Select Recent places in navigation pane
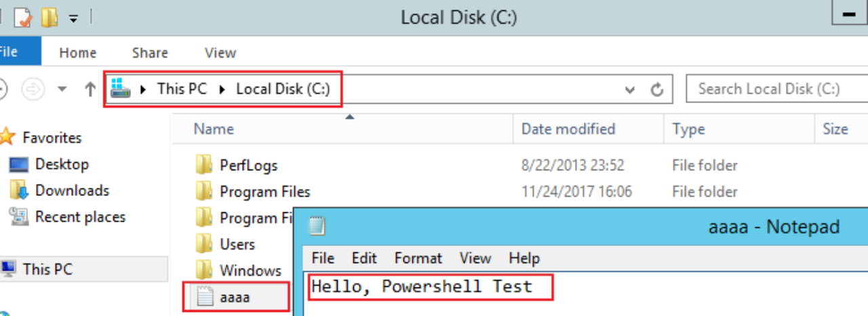Screen dimensions: 868x316 click(x=80, y=217)
